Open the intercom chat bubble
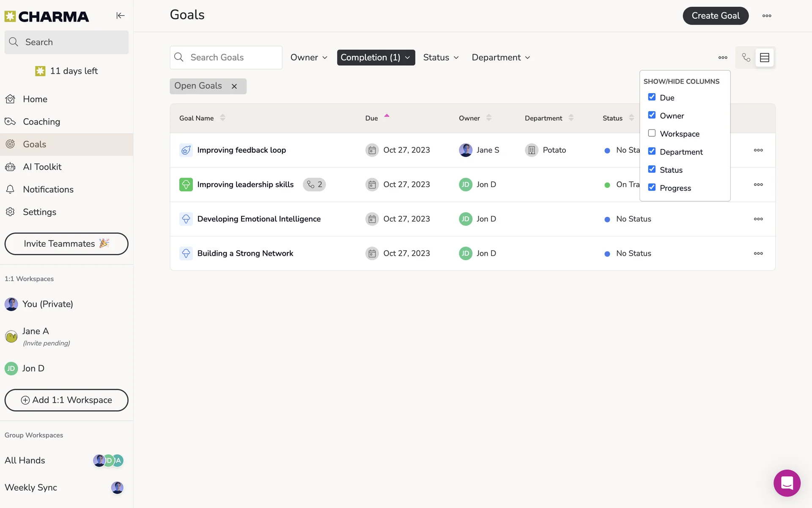This screenshot has height=508, width=812. pos(787,483)
